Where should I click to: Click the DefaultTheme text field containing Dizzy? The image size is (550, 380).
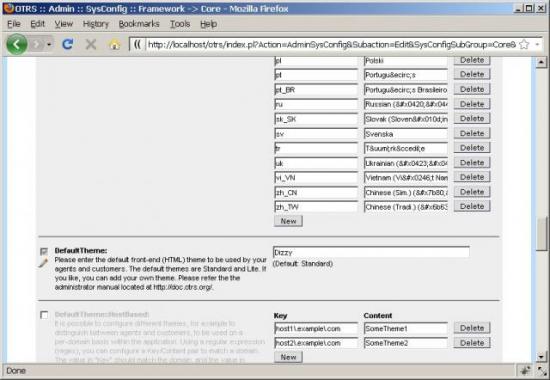click(x=371, y=252)
